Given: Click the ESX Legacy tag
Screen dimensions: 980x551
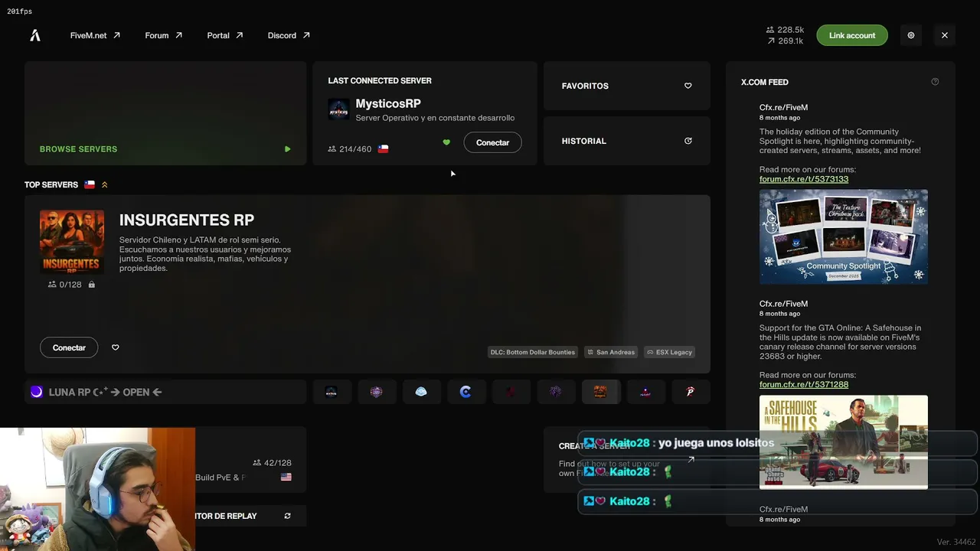Looking at the screenshot, I should tap(670, 352).
